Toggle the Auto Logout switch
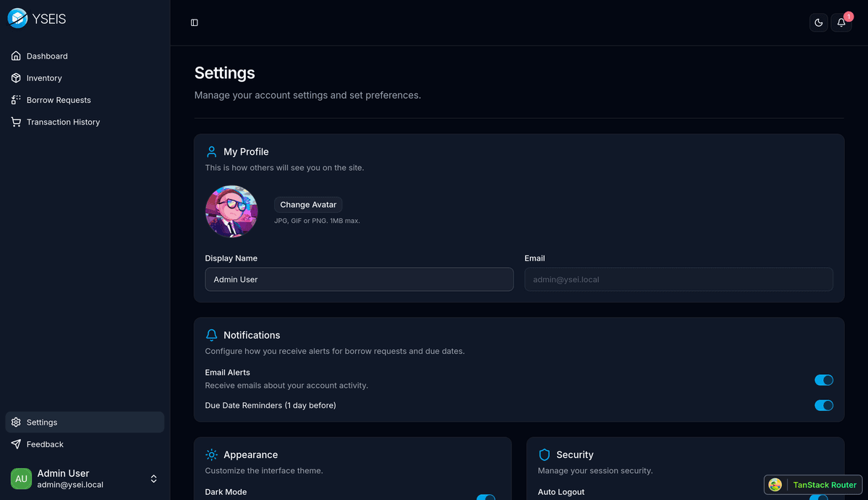Screen dimensions: 868x500 tap(819, 497)
